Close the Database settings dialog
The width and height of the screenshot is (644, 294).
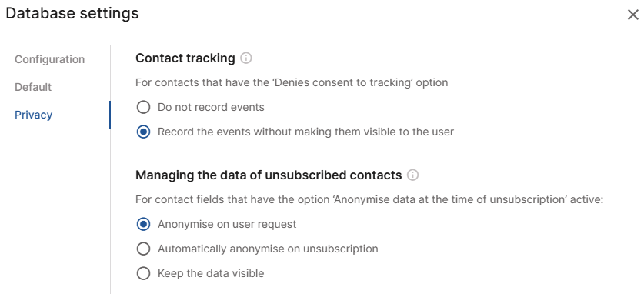633,15
